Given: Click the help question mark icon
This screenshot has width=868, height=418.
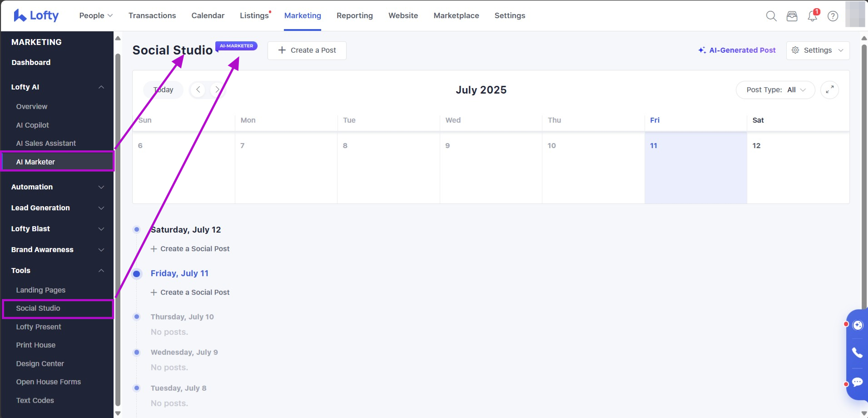Looking at the screenshot, I should click(833, 16).
